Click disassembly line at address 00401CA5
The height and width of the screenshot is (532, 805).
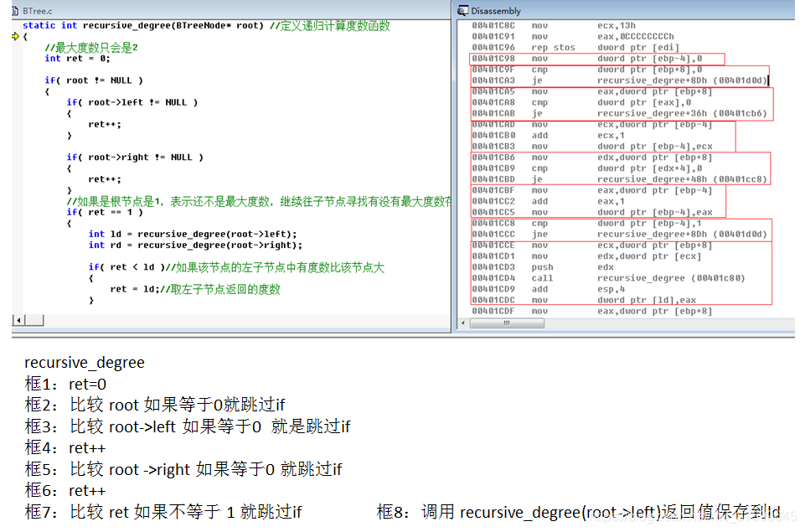pos(592,92)
